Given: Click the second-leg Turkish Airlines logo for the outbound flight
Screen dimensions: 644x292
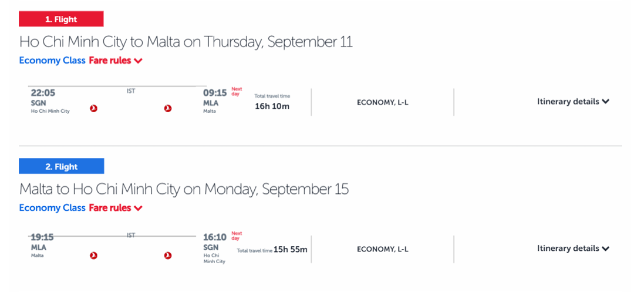Looking at the screenshot, I should [168, 108].
